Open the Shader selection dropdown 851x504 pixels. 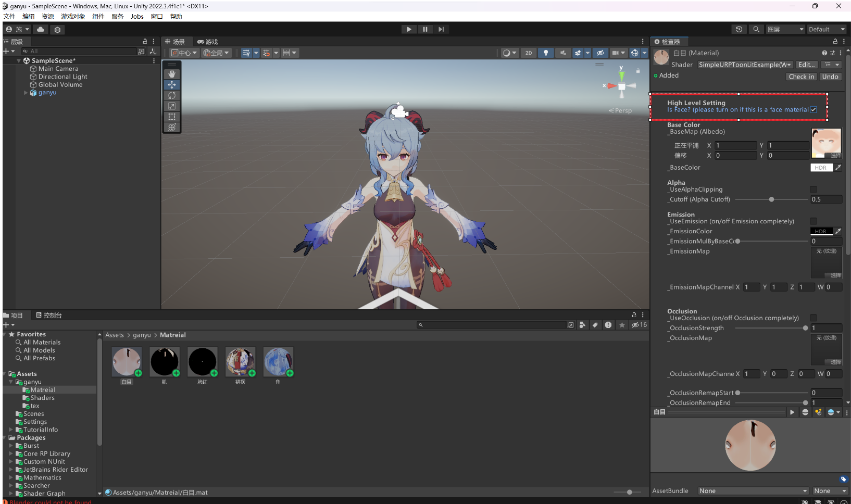coord(745,65)
